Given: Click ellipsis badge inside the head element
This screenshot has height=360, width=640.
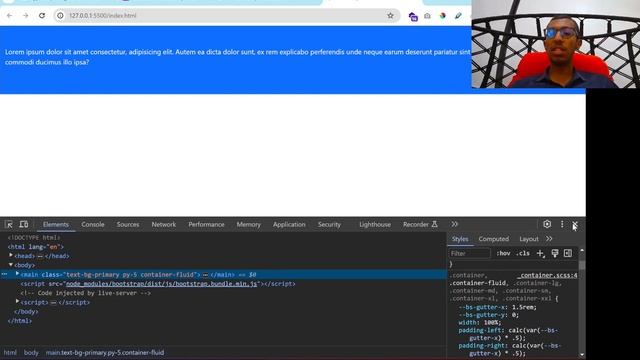Looking at the screenshot, I should click(x=40, y=256).
